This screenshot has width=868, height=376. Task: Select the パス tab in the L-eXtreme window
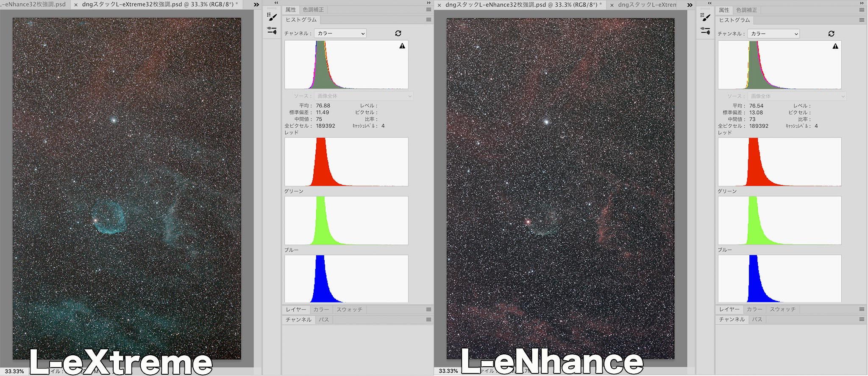tap(324, 320)
